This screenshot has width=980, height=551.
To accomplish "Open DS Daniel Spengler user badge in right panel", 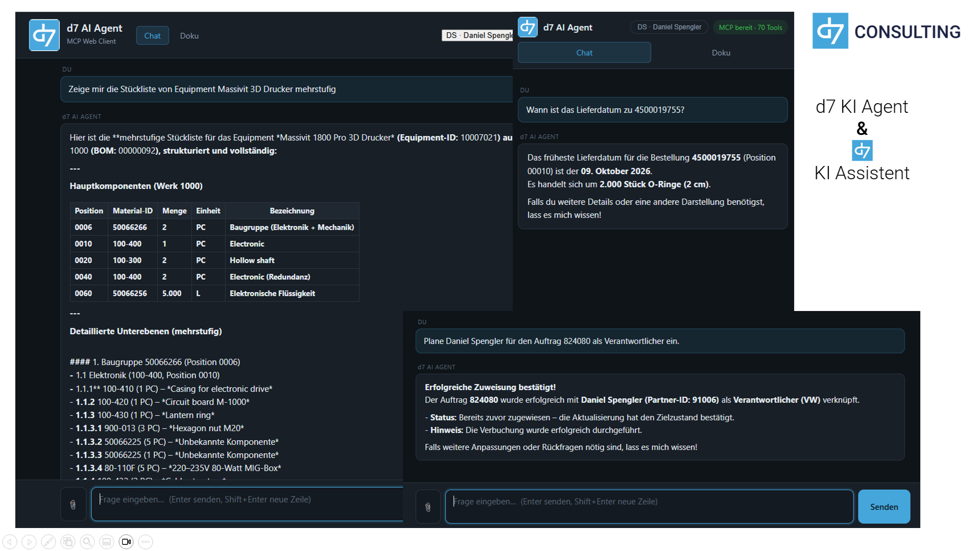I will 669,27.
